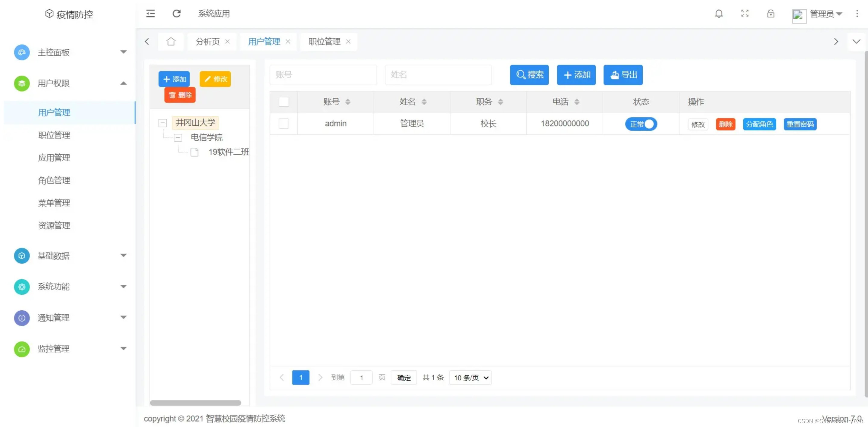Viewport: 868px width, 427px height.
Task: Click 系统应用 in the top bar
Action: coord(214,14)
